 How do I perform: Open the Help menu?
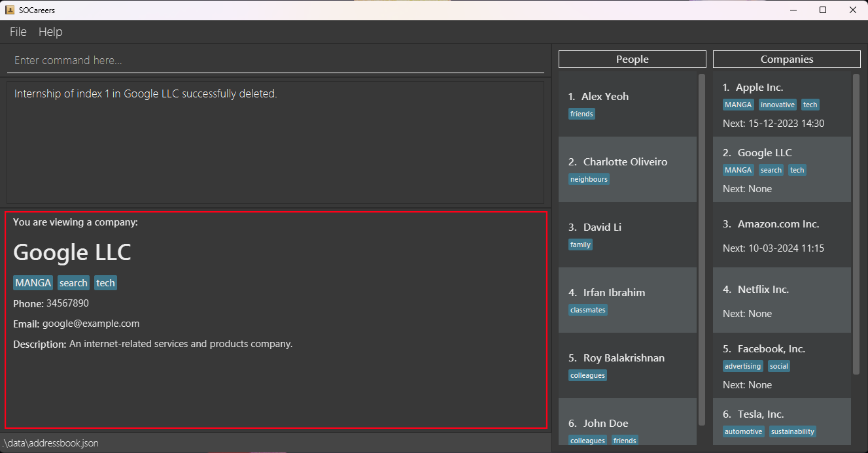50,31
